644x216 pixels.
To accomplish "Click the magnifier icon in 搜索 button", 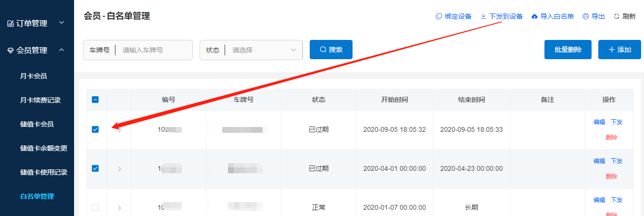I will pyautogui.click(x=323, y=50).
